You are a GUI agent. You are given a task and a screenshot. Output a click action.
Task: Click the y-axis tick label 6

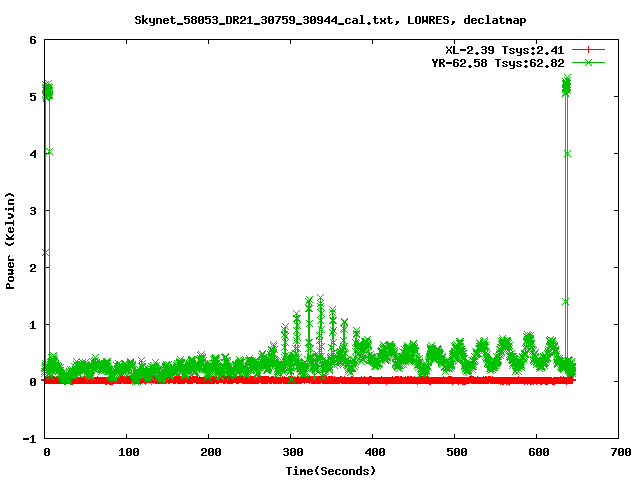(x=33, y=40)
